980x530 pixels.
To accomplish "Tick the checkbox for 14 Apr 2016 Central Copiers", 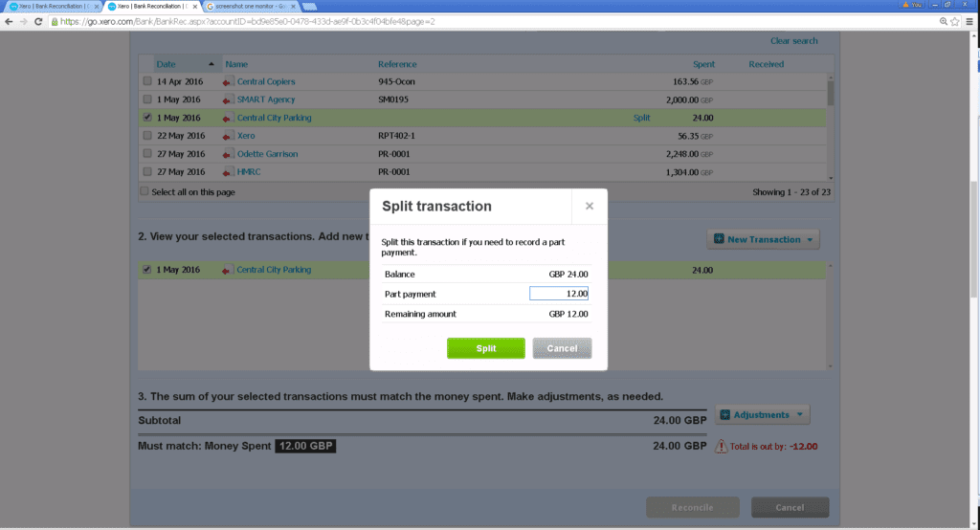I will [147, 81].
